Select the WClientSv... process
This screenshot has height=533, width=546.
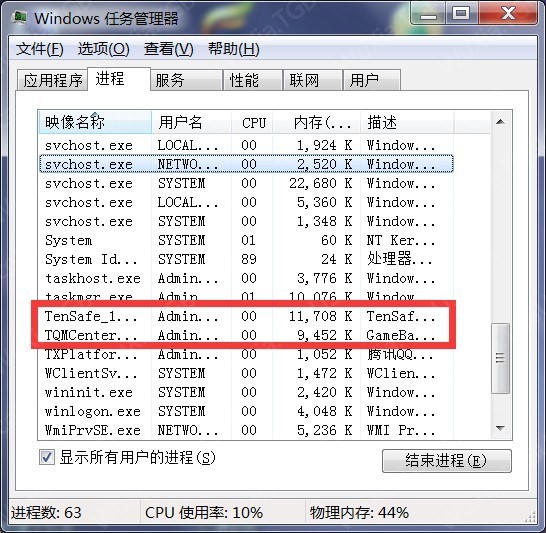pyautogui.click(x=246, y=373)
